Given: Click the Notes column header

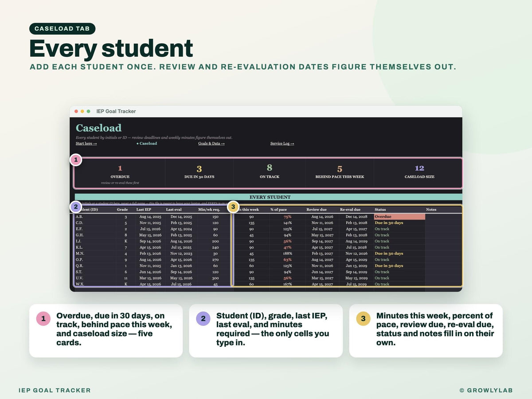Looking at the screenshot, I should [x=431, y=209].
